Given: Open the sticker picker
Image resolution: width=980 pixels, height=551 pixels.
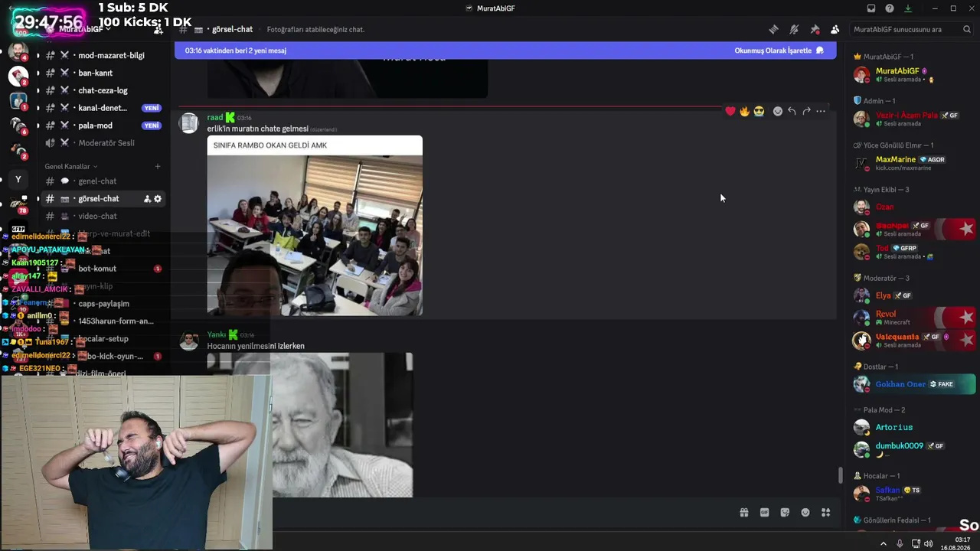Looking at the screenshot, I should 785,513.
